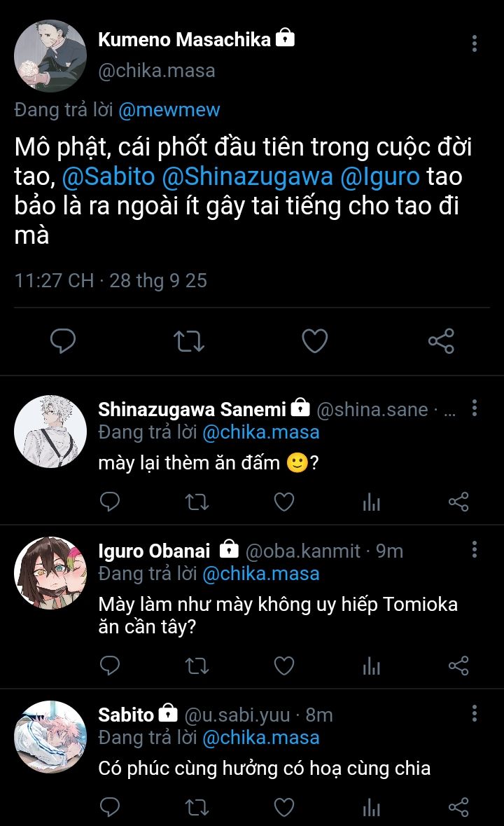View analytics for Shinazugawa Sanemi's reply
504x826 pixels.
(371, 502)
